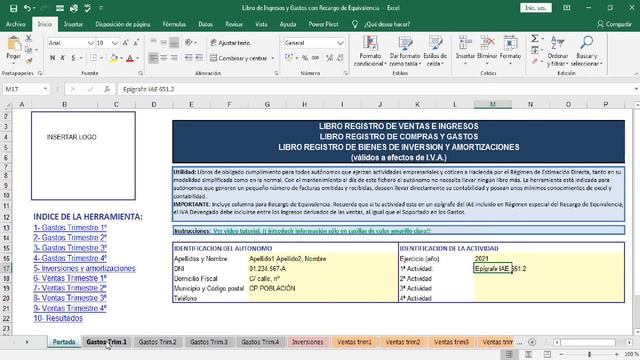Screen dimensions: 640x360
Task: Open the Archivo menu tab
Action: pos(16,24)
